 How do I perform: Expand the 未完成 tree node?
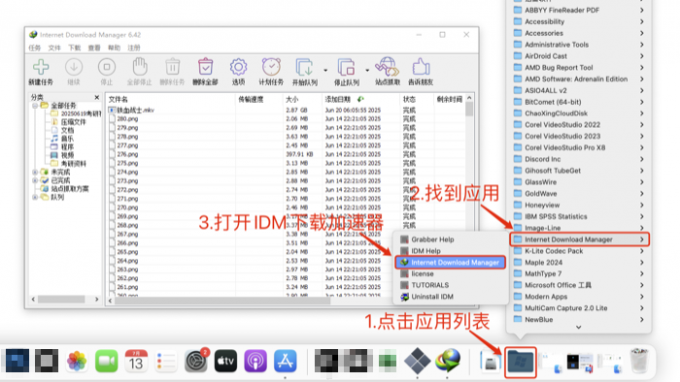click(35, 172)
